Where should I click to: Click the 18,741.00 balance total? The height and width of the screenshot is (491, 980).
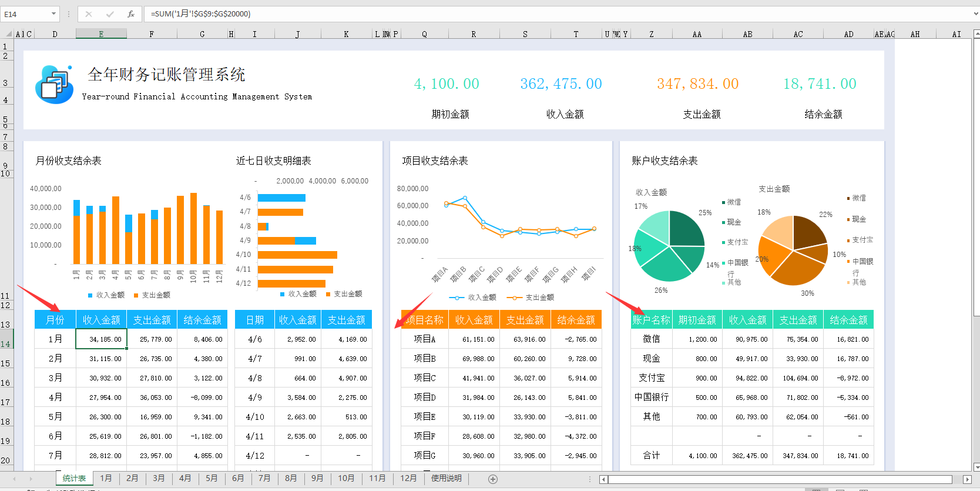click(x=820, y=84)
